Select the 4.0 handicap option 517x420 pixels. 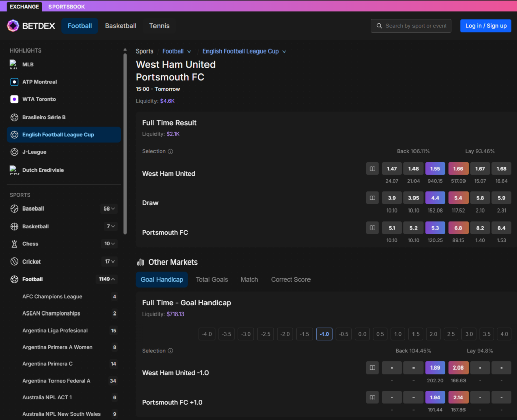point(504,334)
